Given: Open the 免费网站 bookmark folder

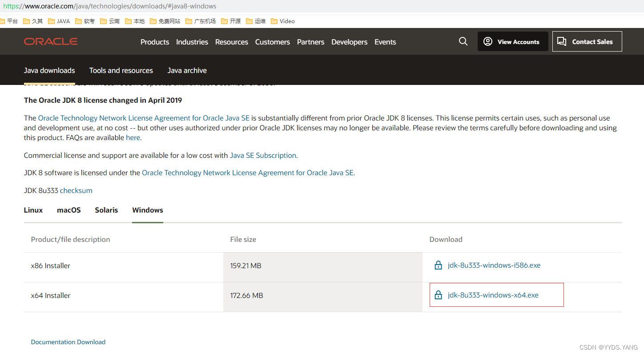Looking at the screenshot, I should point(165,21).
